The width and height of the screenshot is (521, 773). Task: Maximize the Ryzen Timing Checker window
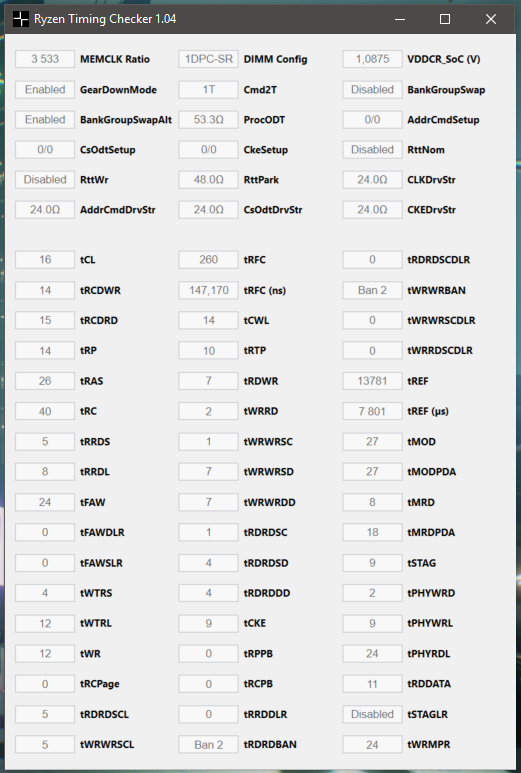click(x=445, y=19)
